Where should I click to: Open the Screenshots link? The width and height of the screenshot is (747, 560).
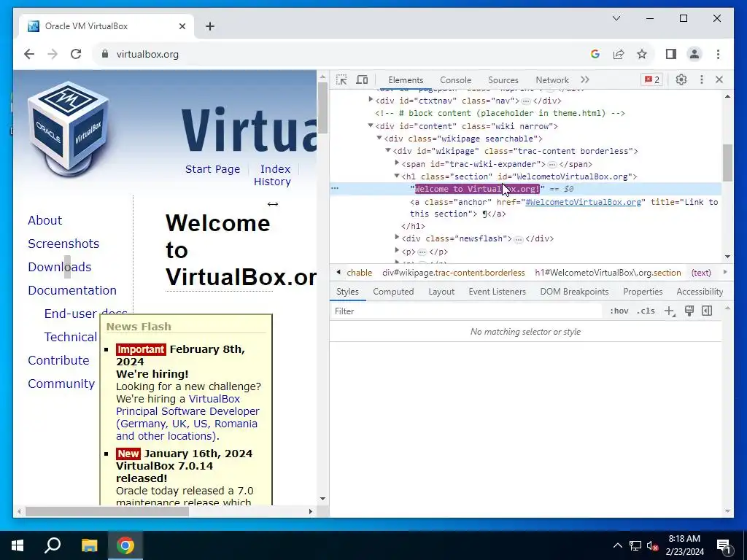point(63,244)
